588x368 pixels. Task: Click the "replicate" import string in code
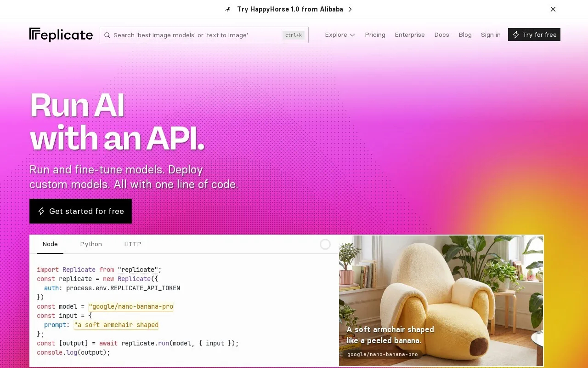point(138,270)
